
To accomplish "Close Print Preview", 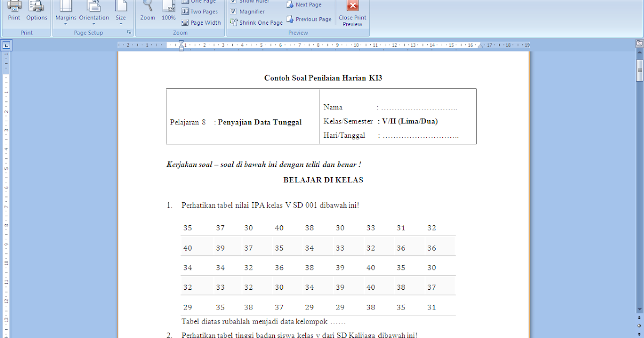I will [353, 13].
